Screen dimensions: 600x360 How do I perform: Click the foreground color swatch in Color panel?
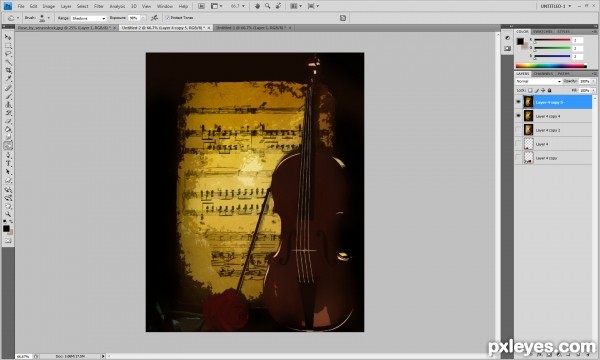click(x=520, y=41)
